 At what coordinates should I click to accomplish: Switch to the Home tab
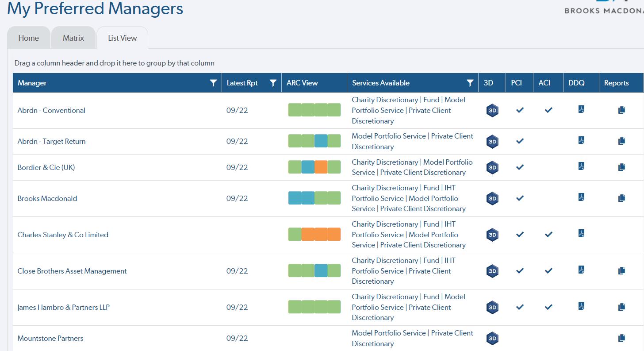[29, 38]
